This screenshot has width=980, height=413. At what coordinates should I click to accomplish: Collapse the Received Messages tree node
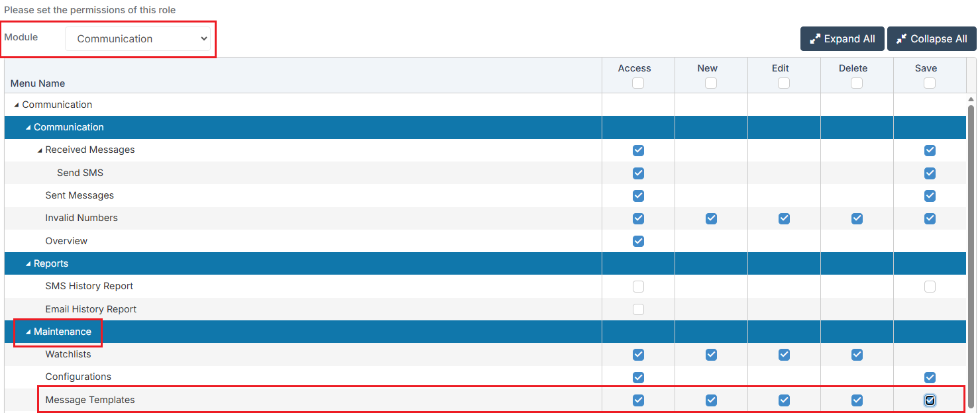click(x=40, y=150)
